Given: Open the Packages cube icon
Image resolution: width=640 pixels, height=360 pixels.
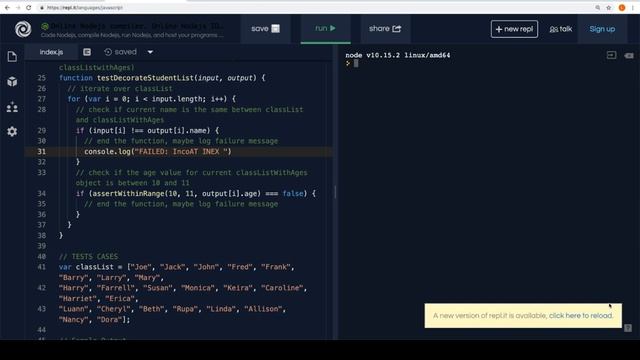Looking at the screenshot, I should [x=12, y=82].
